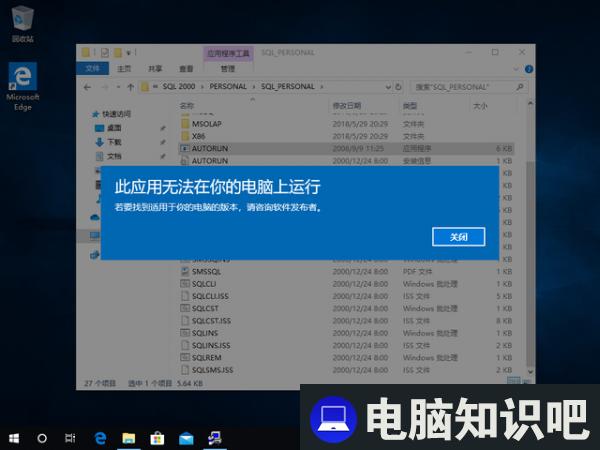Select the SQLCLI batch file
This screenshot has height=450, width=600.
[x=346, y=284]
